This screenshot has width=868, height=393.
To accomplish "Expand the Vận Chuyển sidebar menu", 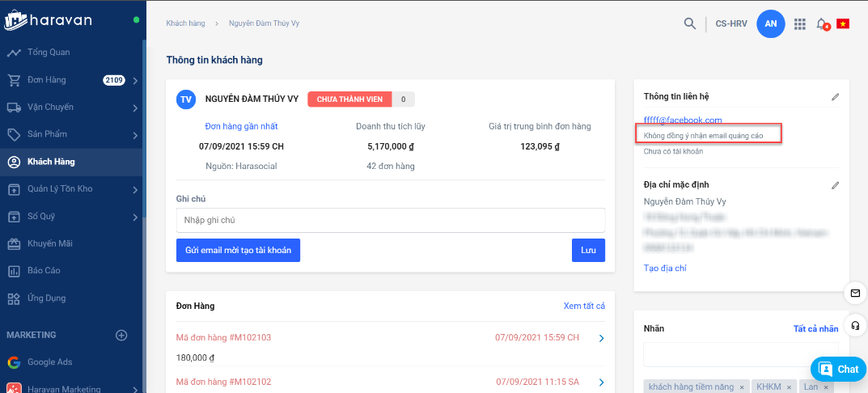I will [x=135, y=108].
